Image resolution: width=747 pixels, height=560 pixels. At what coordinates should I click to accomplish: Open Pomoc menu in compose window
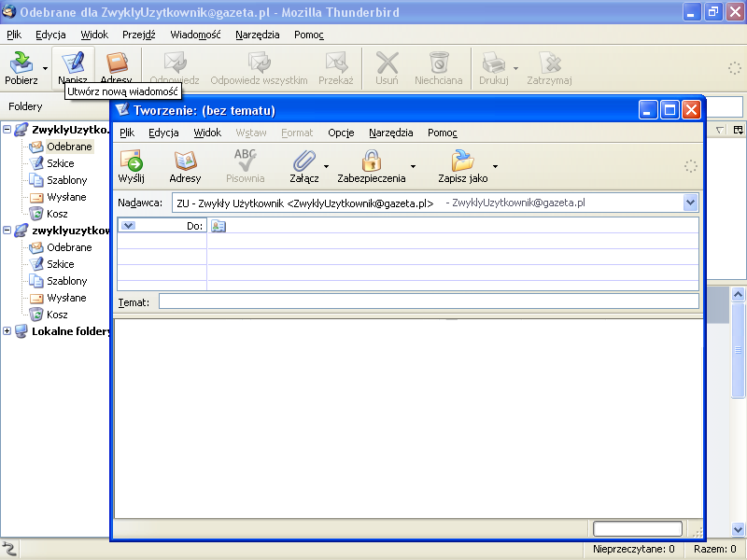pos(442,133)
